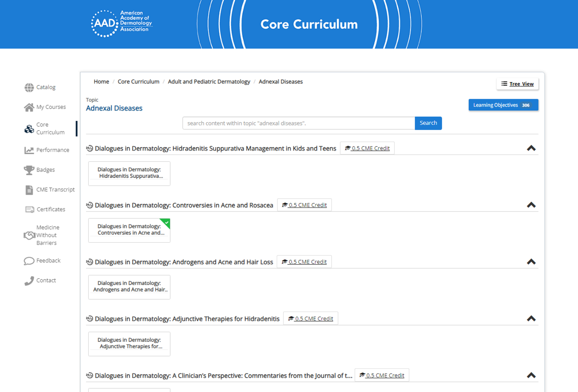
Task: Open the Controversies in Acne course card
Action: (129, 230)
